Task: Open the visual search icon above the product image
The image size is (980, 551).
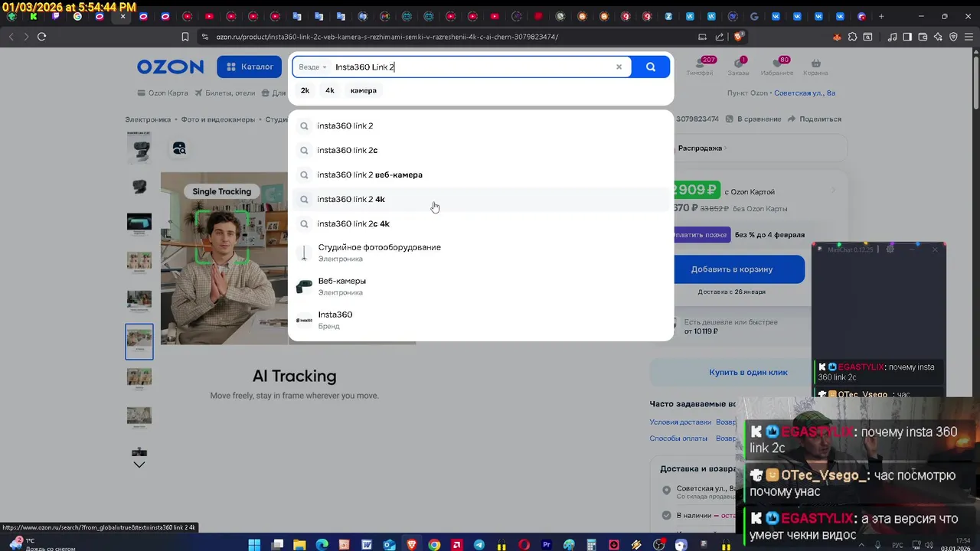Action: coord(179,148)
